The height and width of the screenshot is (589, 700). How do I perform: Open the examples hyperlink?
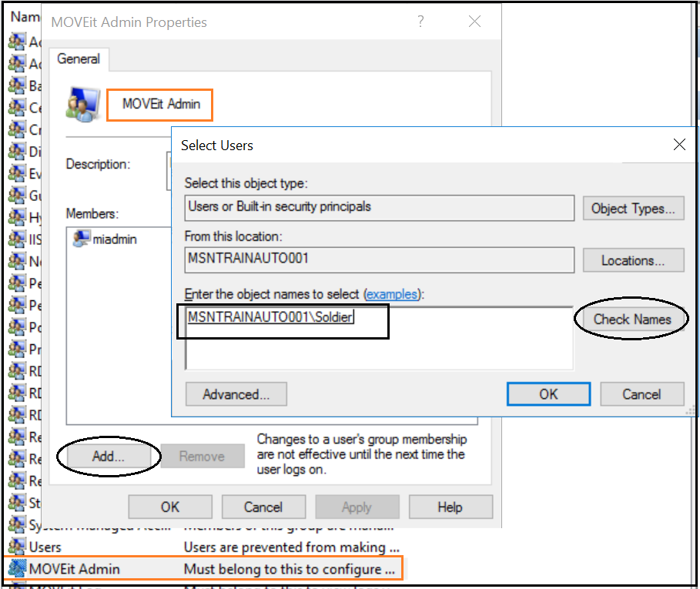(x=393, y=294)
